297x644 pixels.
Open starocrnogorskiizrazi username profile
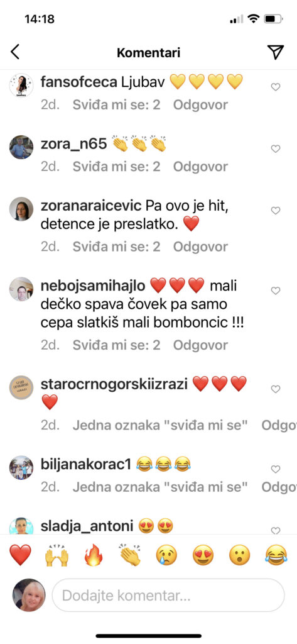114,384
